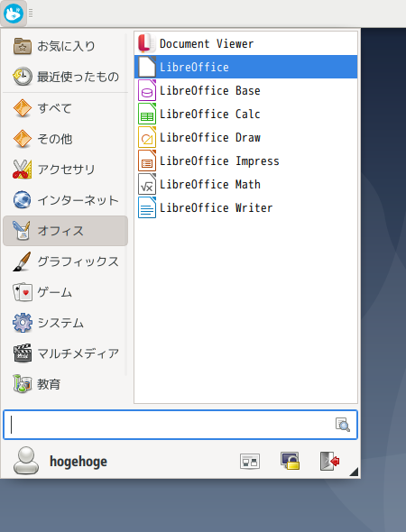Image resolution: width=406 pixels, height=532 pixels.
Task: Show 最近使ったもの recently used items
Action: tap(66, 77)
